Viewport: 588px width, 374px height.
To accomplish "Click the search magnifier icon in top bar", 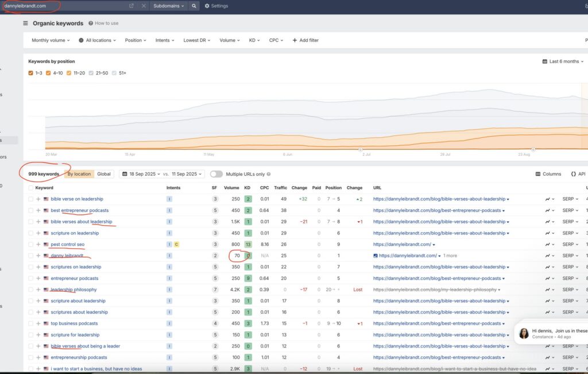I will 194,6.
